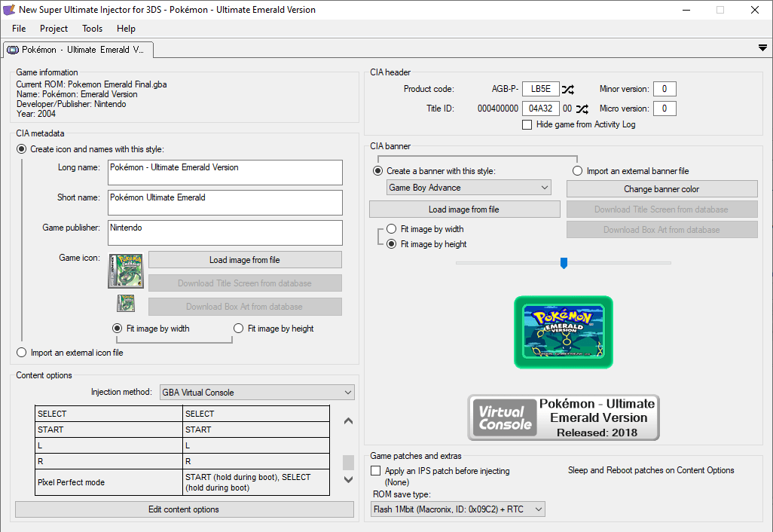
Task: Click 'Sleep and Reboot patches on Content Options' text
Action: pyautogui.click(x=651, y=470)
